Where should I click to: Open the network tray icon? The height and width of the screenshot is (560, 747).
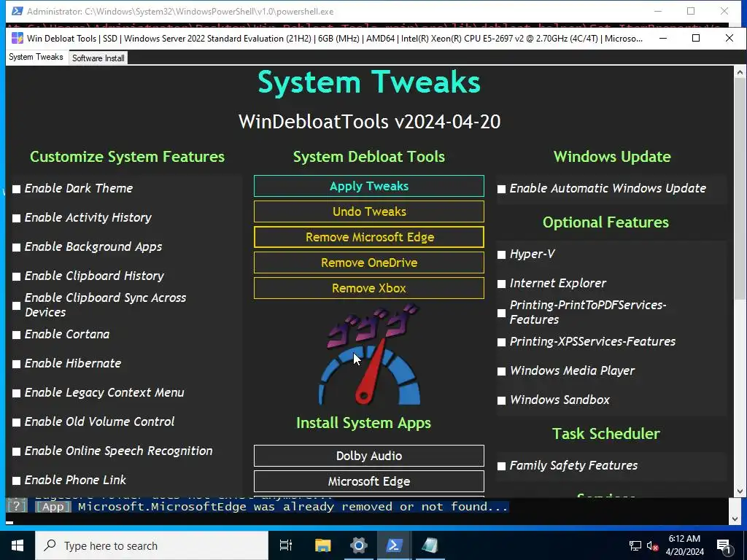(x=635, y=545)
